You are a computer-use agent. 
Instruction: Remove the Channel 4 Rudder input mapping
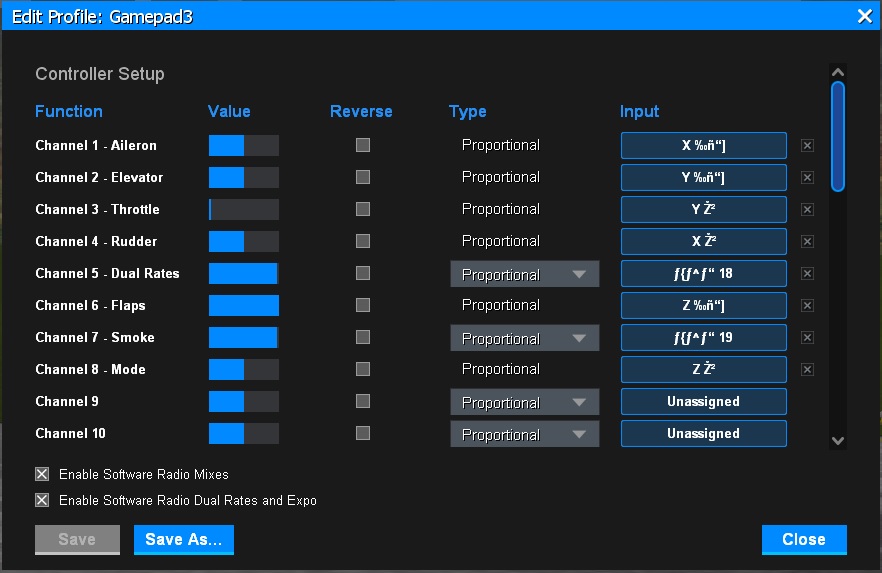click(807, 241)
